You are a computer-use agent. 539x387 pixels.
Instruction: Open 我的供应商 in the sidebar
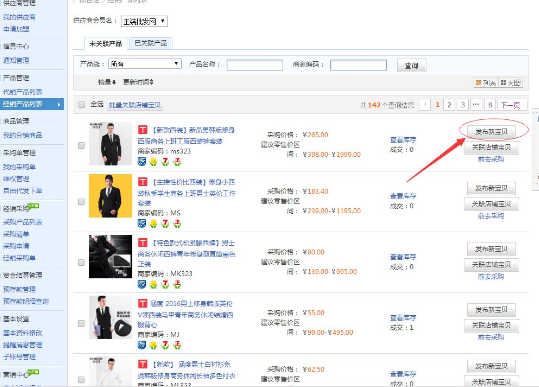[19, 17]
